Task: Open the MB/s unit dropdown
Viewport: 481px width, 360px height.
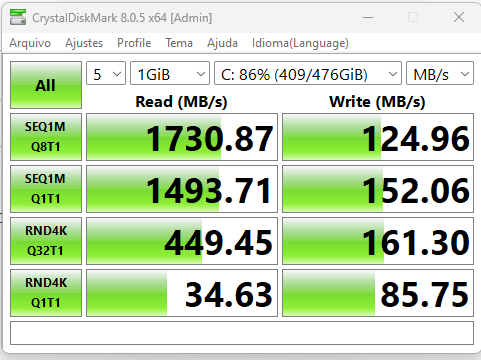Action: pyautogui.click(x=440, y=73)
